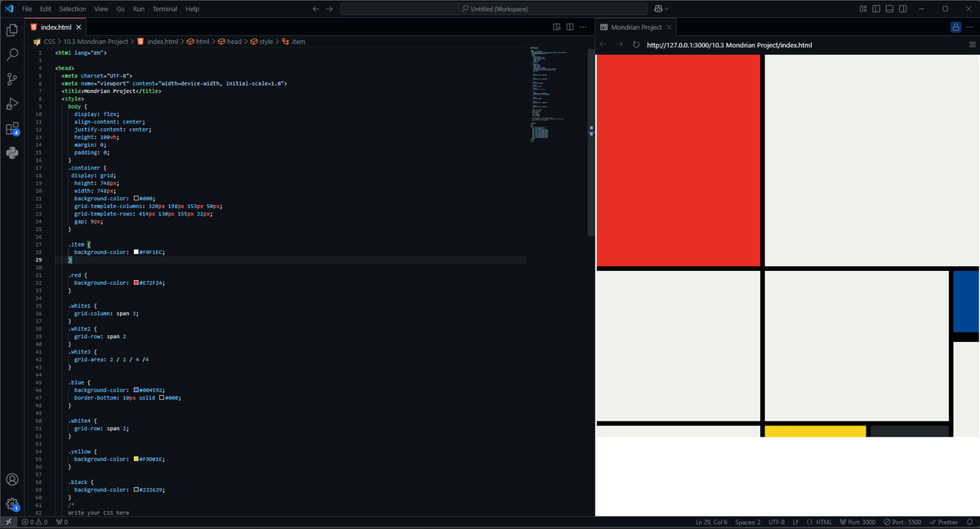Open the Python extension view
Screen dimensions: 980x529
(x=12, y=153)
